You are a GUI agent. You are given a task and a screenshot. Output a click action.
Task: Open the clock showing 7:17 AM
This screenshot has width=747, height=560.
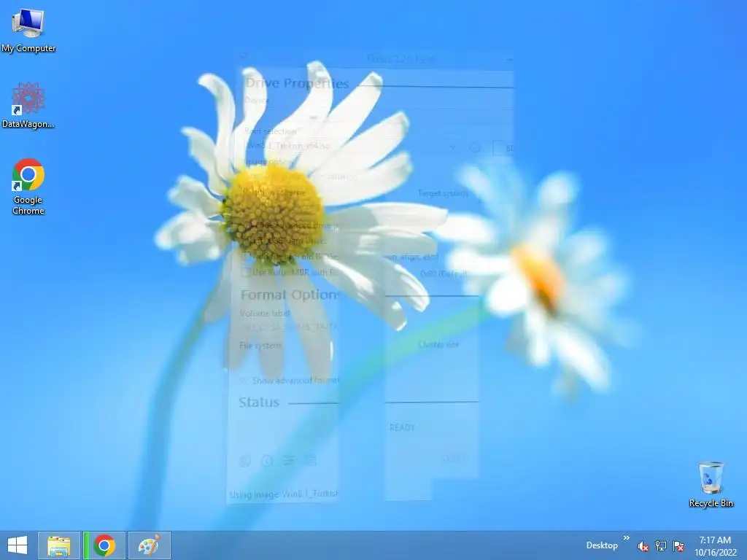[x=715, y=546]
